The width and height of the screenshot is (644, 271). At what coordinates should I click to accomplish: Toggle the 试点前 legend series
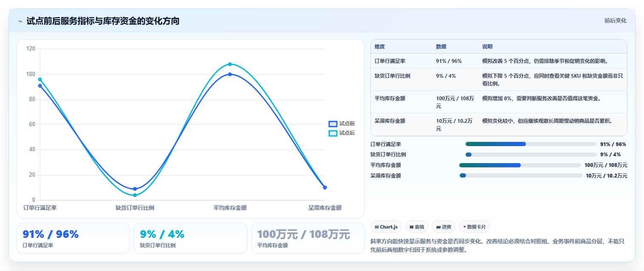[342, 124]
